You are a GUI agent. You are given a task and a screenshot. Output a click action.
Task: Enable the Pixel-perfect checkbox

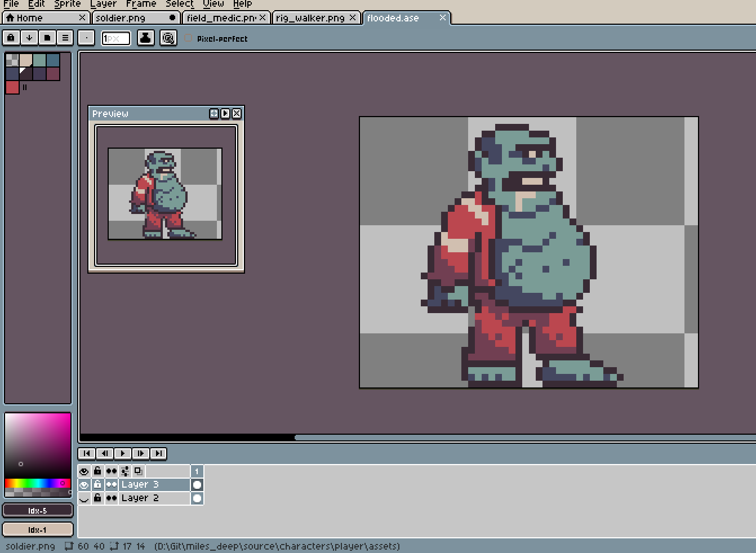pos(189,38)
